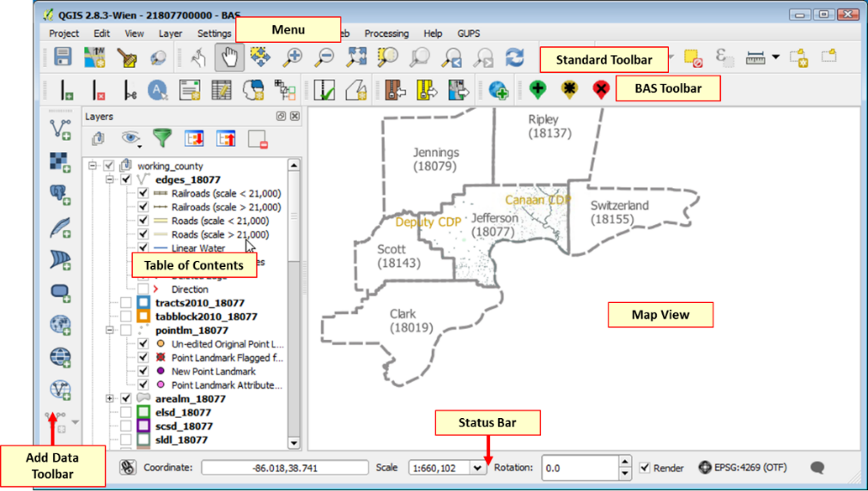Click the red X landmark marker icon
The image size is (868, 491).
pos(601,89)
